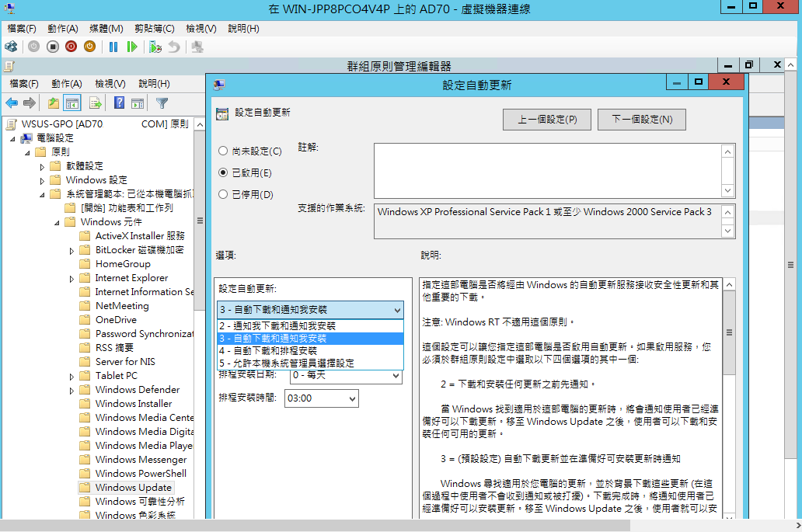Click the 上一個設定(P) button
This screenshot has width=802, height=532.
[547, 120]
